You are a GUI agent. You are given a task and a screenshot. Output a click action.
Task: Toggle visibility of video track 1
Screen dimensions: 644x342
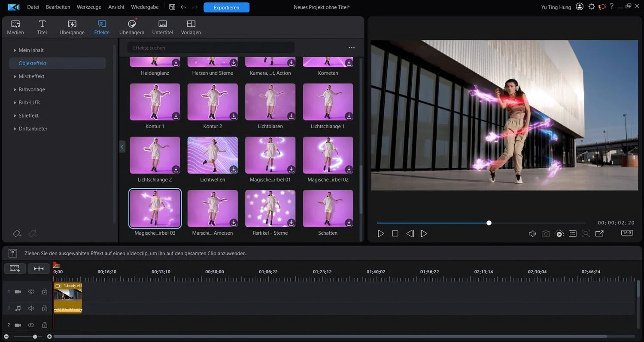(31, 292)
